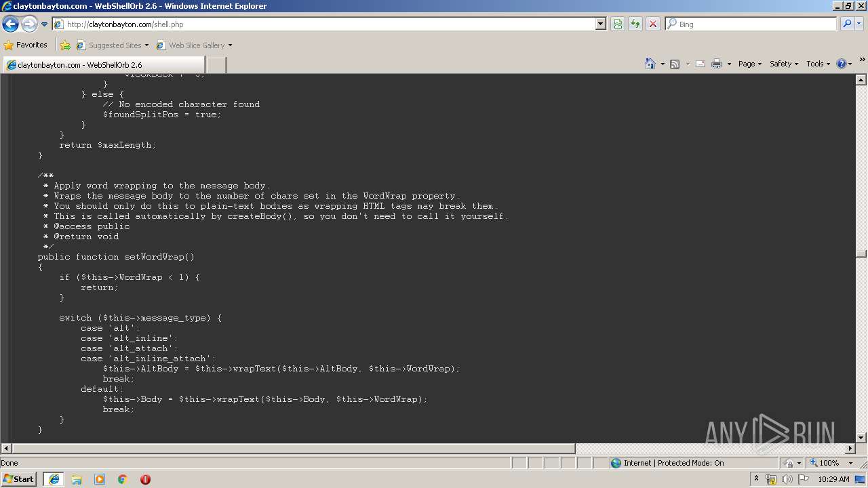Click the '* @access public' comment line

click(86, 226)
